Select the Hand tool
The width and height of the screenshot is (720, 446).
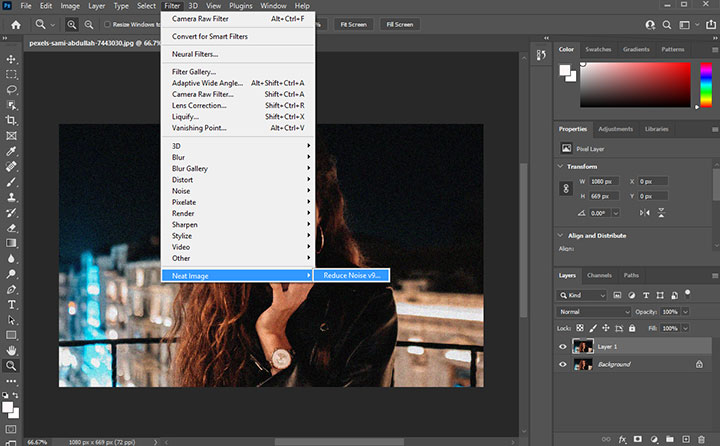pos(12,351)
